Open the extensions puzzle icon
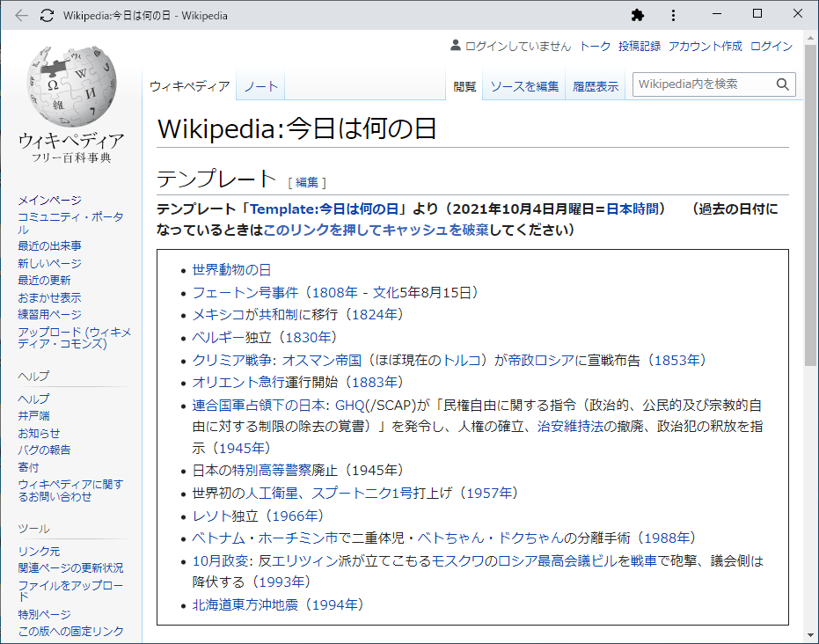The width and height of the screenshot is (819, 644). coord(637,16)
